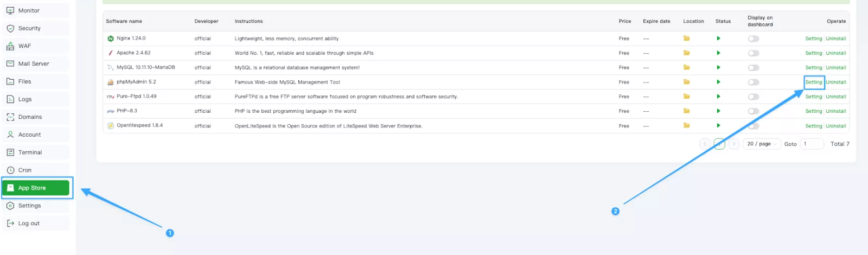
Task: Open Openlitespeed Setting link
Action: tap(813, 126)
